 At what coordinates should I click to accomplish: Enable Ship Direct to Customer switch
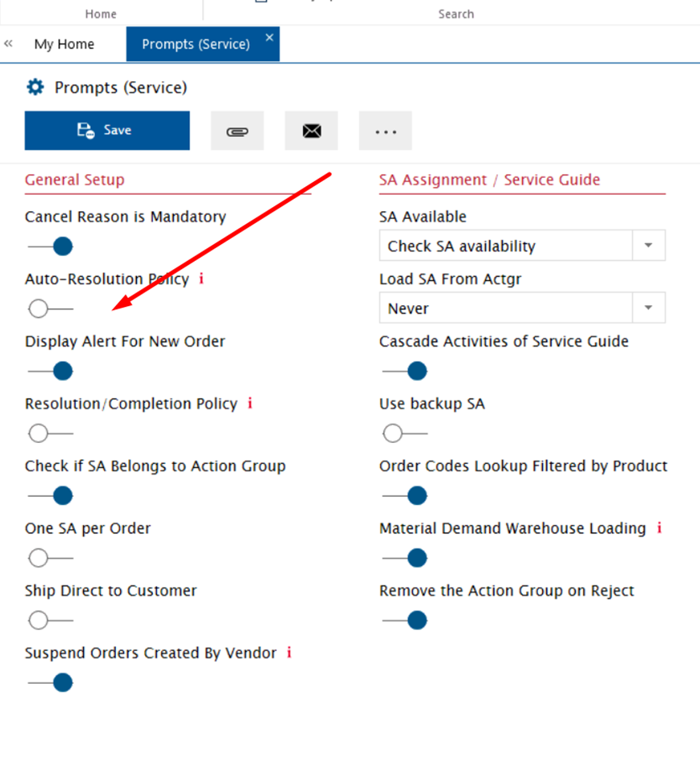click(x=51, y=620)
